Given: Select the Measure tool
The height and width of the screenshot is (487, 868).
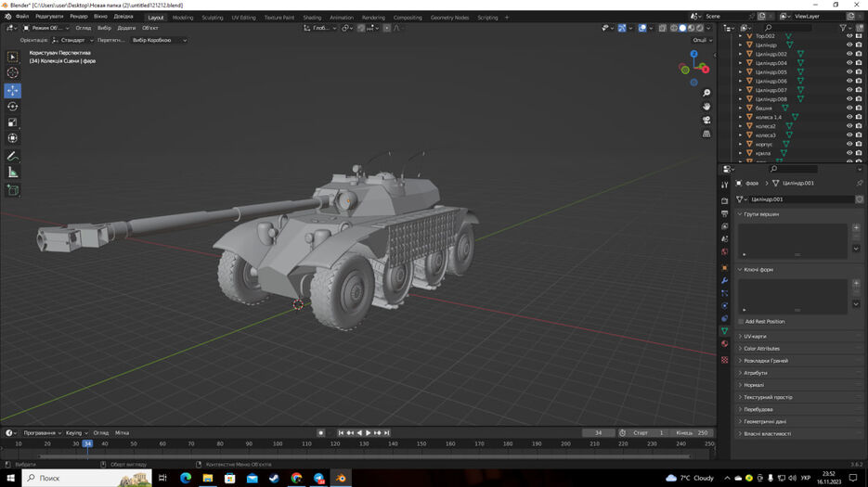Looking at the screenshot, I should (x=13, y=173).
